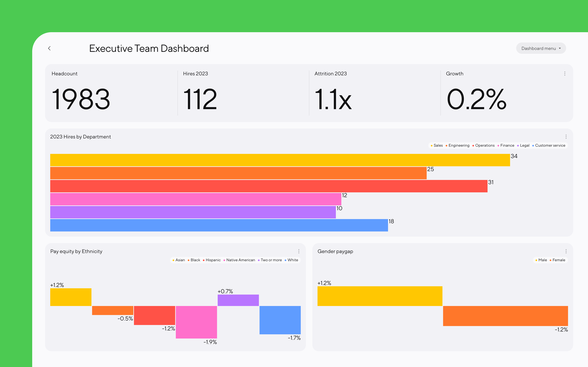
Task: Toggle Operations legend entry
Action: point(485,145)
